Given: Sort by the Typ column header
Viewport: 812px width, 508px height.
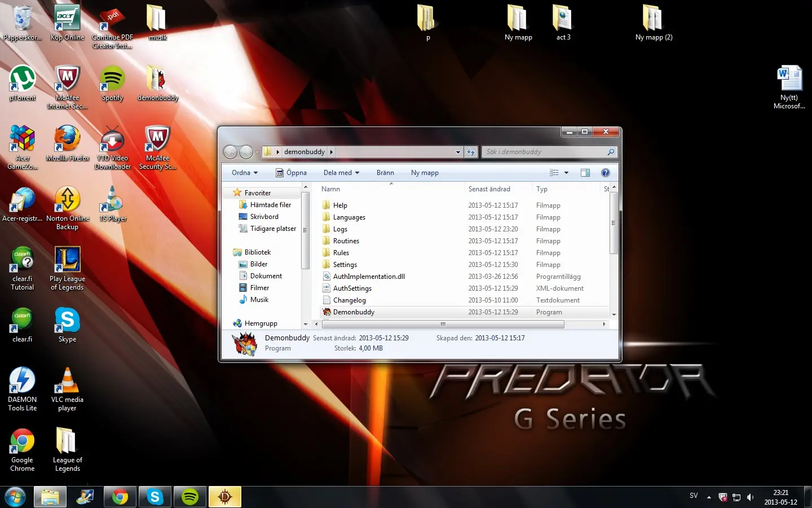Looking at the screenshot, I should [566, 189].
